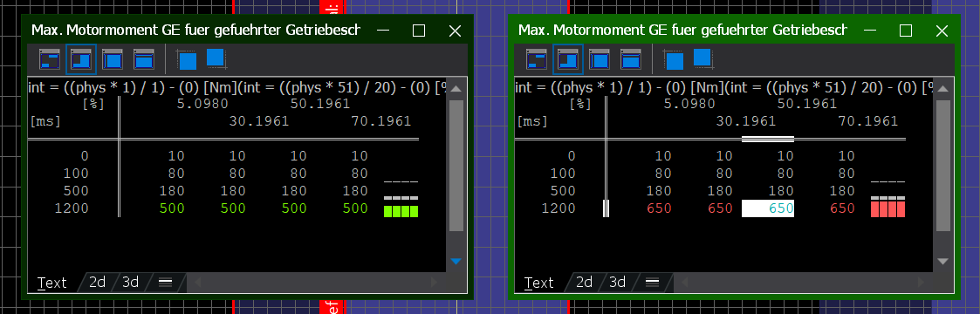The image size is (980, 314).
Task: Click 50.1961 column header in left window
Action: pyautogui.click(x=320, y=104)
